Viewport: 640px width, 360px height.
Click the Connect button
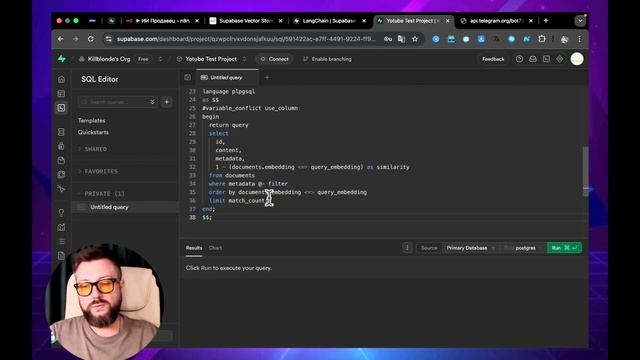click(274, 59)
